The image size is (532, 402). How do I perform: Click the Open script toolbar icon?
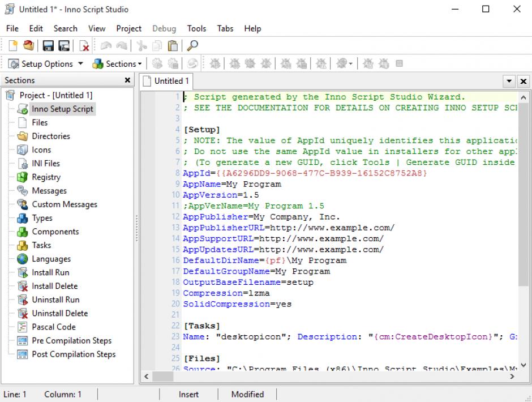point(28,45)
